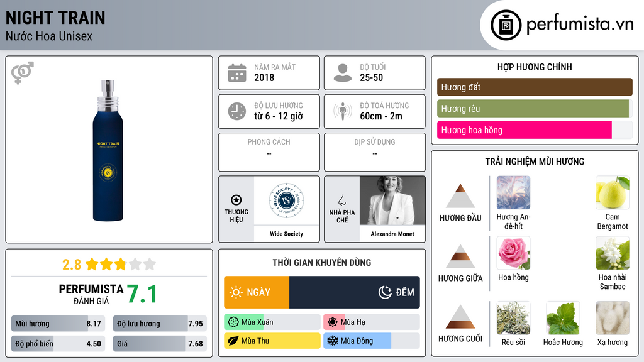Click the snowflake icon for Mùa Đông

point(333,341)
